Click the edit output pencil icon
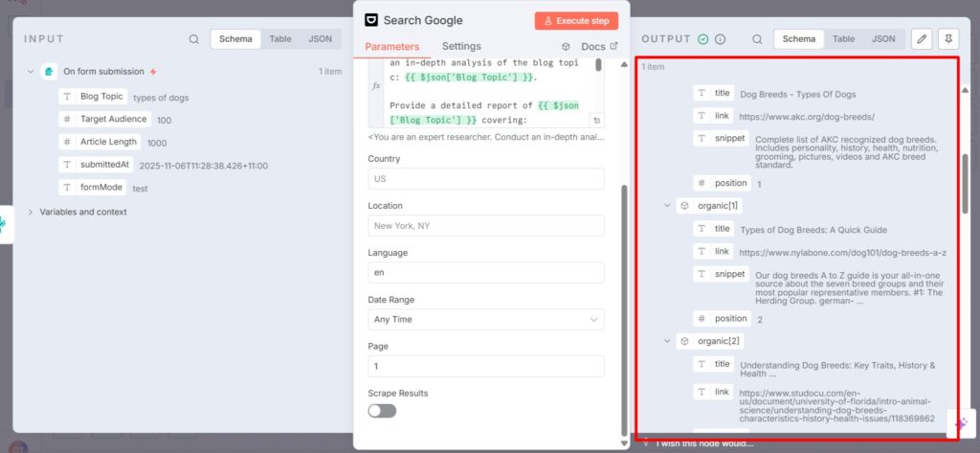Image resolution: width=980 pixels, height=453 pixels. (x=922, y=39)
